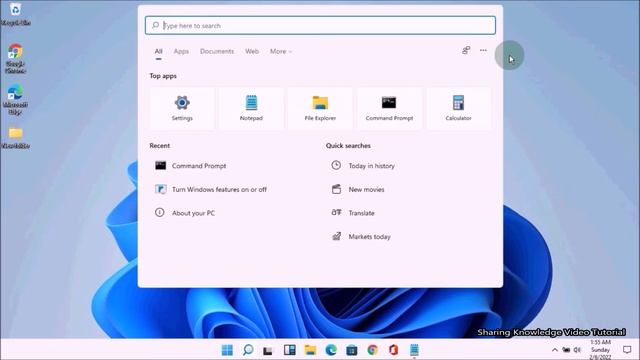Click the account sharing icon in search panel
This screenshot has height=360, width=640.
click(x=466, y=50)
